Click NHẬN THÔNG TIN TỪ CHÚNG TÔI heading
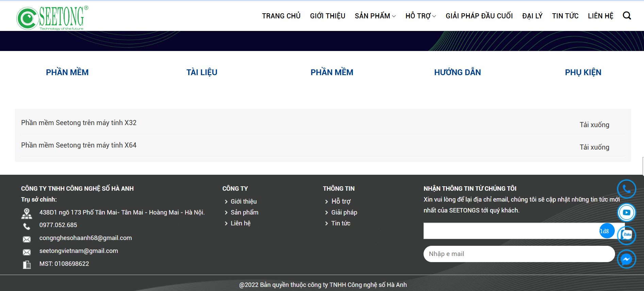 [470, 189]
